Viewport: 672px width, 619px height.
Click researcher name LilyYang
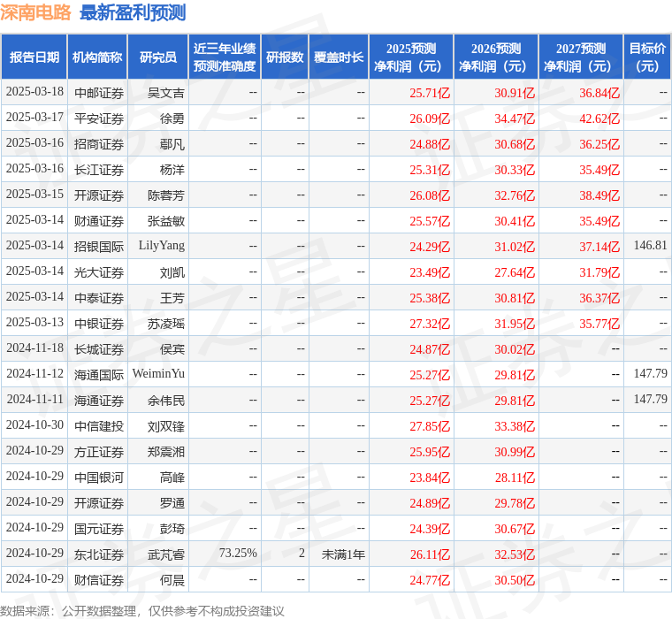(162, 246)
